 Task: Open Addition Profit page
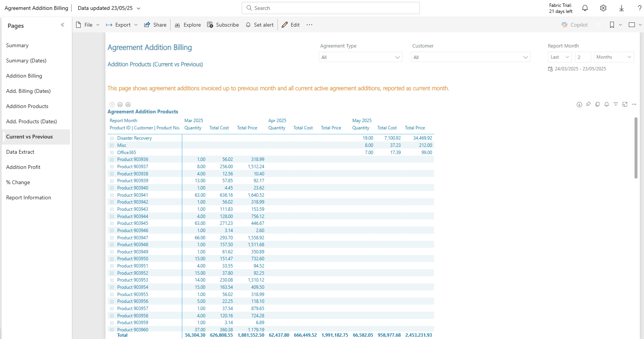[x=36, y=167]
